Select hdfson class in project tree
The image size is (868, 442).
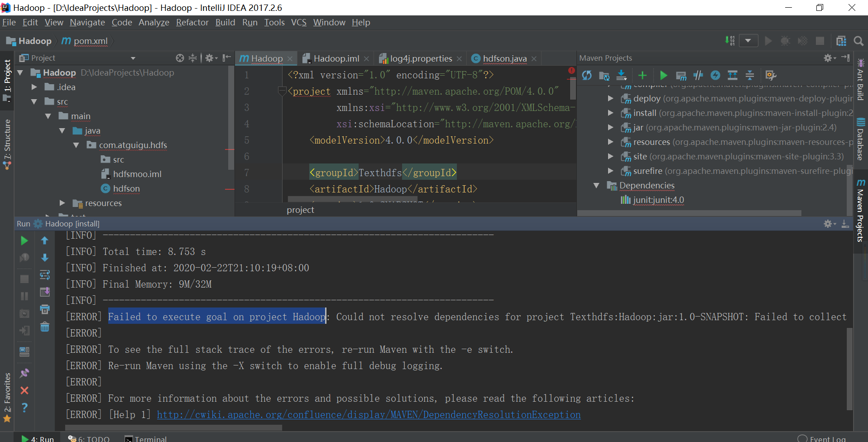tap(126, 188)
